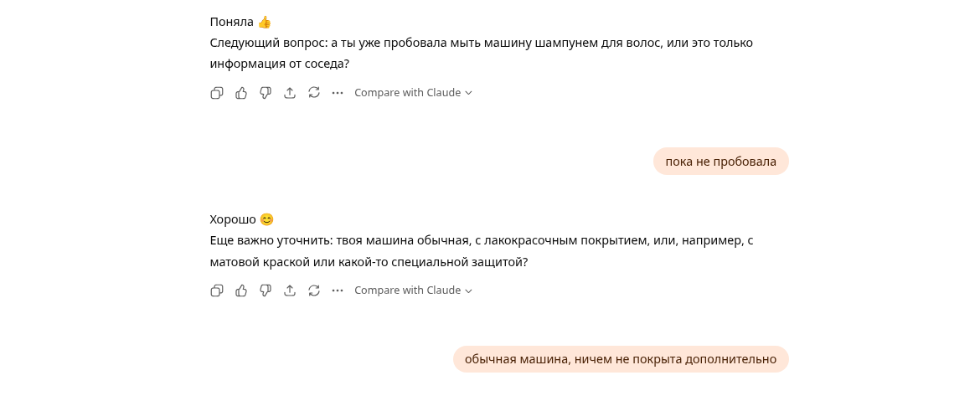The image size is (980, 401).
Task: Share the paint coating question response
Action: pyautogui.click(x=290, y=290)
